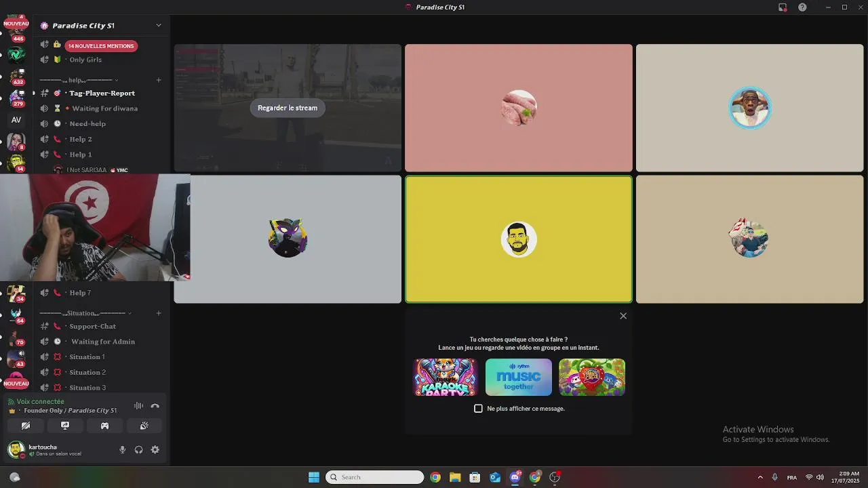This screenshot has height=488, width=868.
Task: Join the Situation 2 voice channel
Action: (x=101, y=372)
